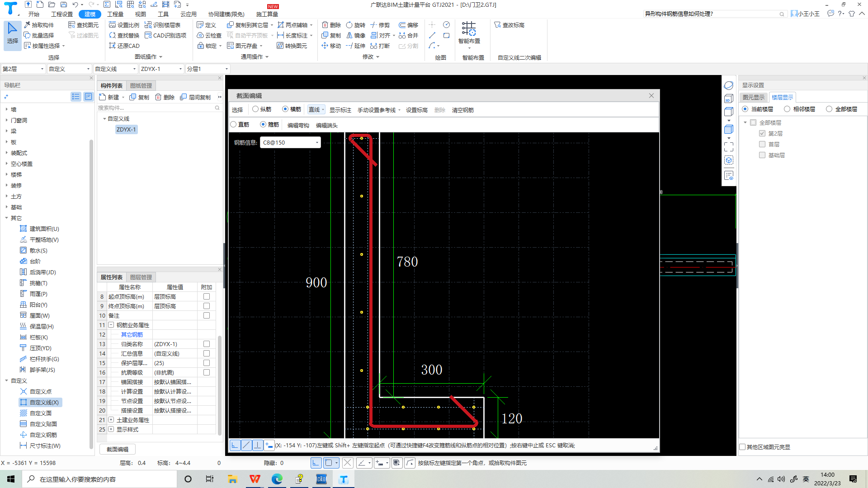Click the 旋转 tool
The image size is (868, 488).
tap(356, 25)
